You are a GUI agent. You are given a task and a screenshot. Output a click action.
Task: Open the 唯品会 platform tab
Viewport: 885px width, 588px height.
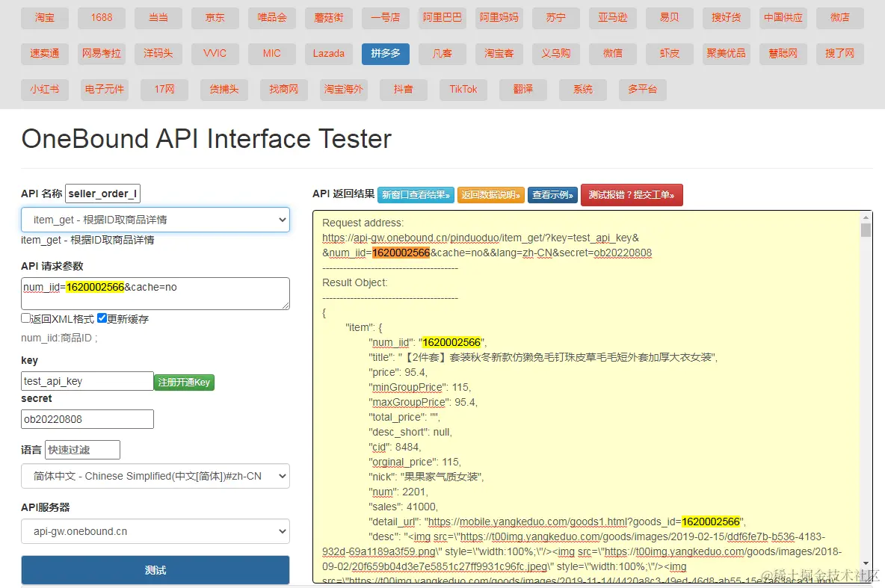[271, 18]
